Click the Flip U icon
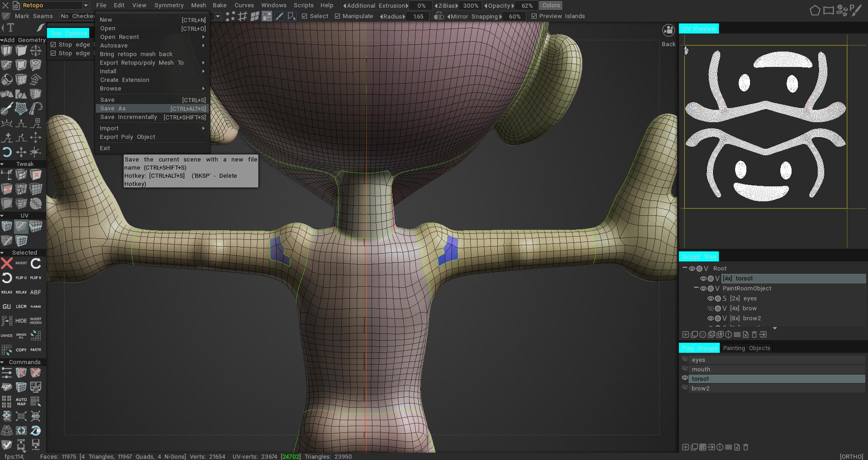Viewport: 868px width, 460px height. coord(21,278)
